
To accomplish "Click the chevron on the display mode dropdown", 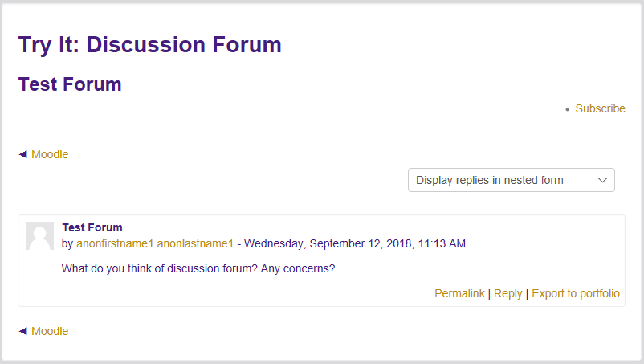I will pos(603,180).
